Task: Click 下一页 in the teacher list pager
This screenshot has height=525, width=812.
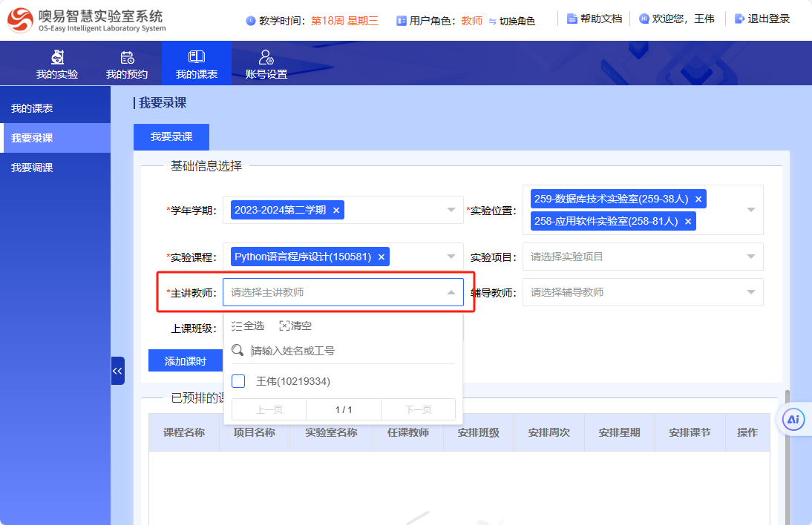Action: (x=418, y=409)
